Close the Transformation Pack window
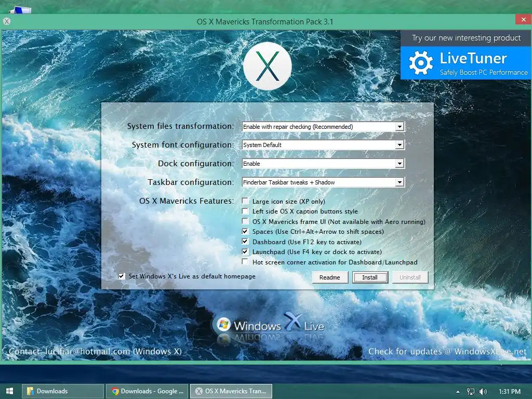The width and height of the screenshot is (532, 399). pyautogui.click(x=523, y=20)
